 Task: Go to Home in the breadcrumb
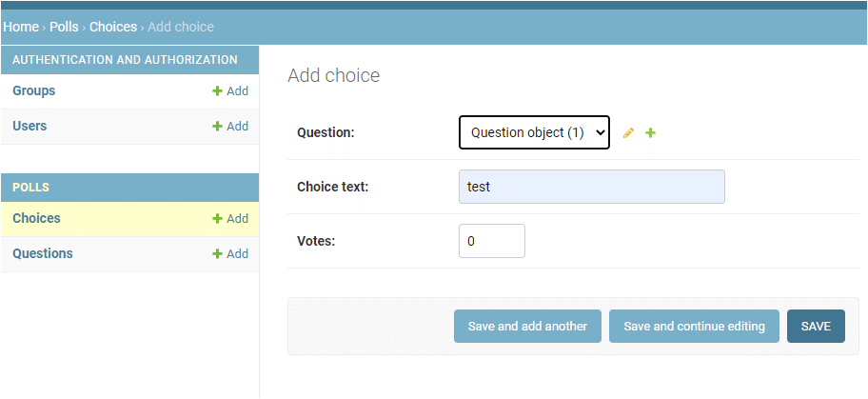[x=21, y=27]
